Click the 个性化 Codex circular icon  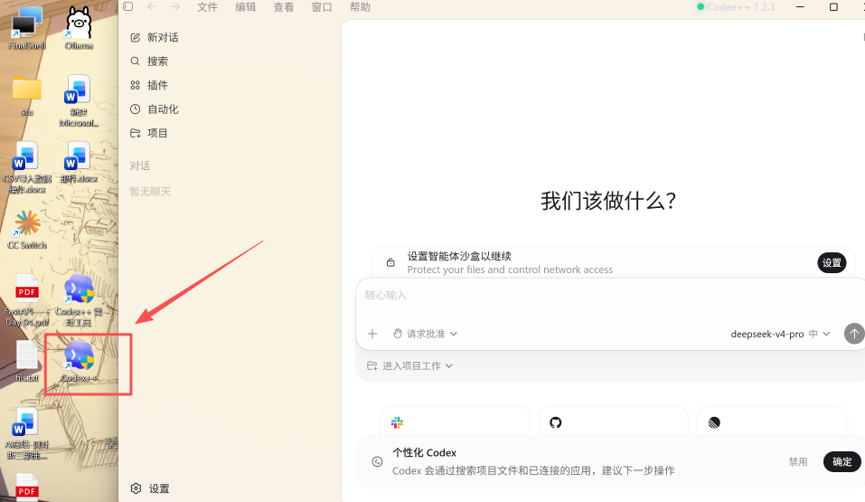pos(377,462)
